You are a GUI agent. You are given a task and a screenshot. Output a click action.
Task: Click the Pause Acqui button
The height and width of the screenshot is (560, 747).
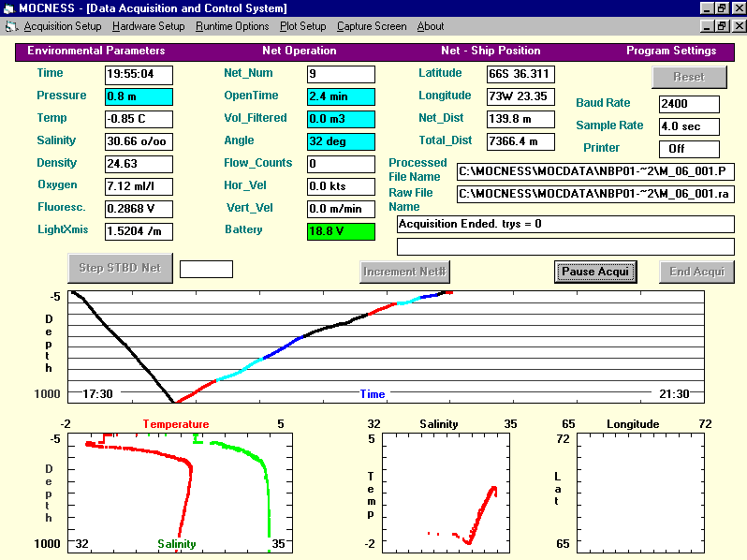coord(595,272)
